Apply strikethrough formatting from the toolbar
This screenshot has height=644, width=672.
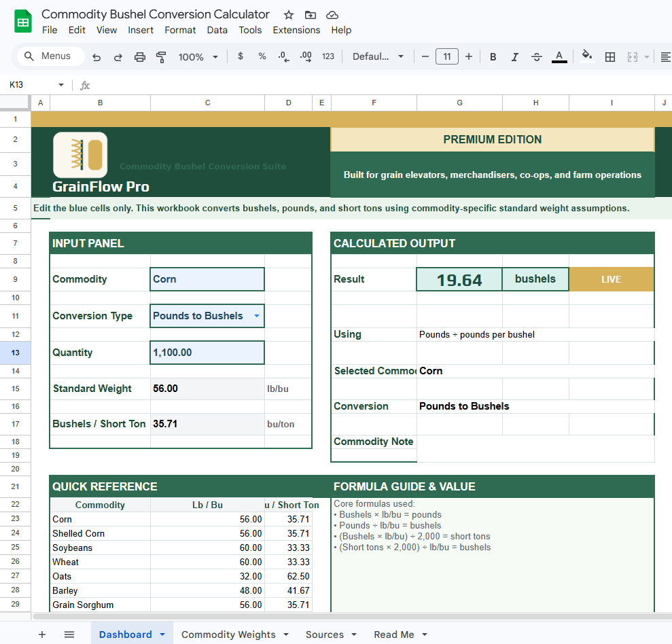point(536,57)
